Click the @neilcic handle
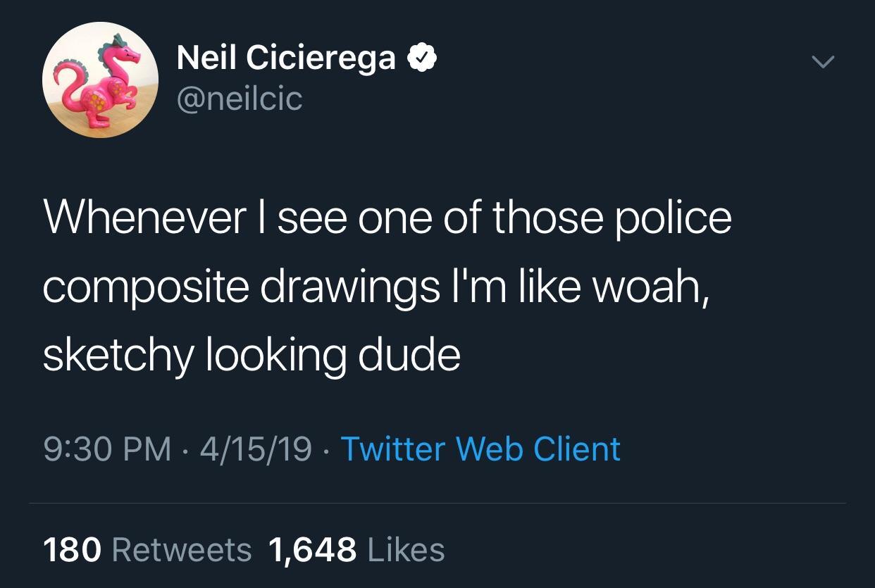 (x=240, y=99)
